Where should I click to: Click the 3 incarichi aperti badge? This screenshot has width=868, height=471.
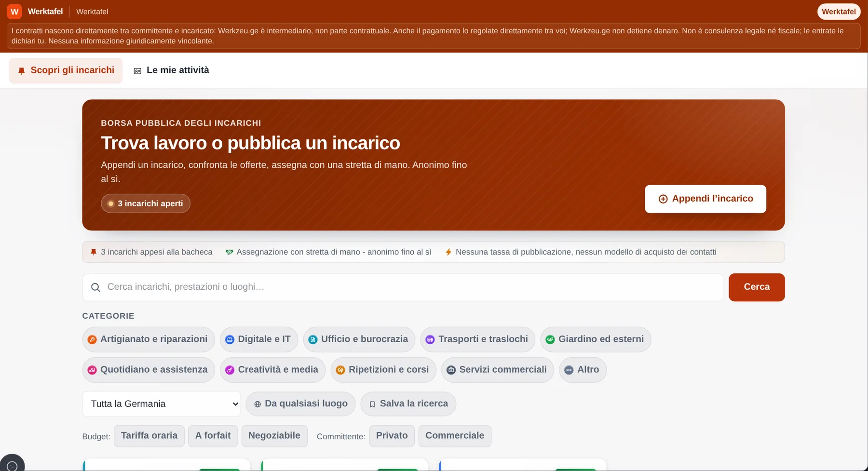(x=146, y=203)
